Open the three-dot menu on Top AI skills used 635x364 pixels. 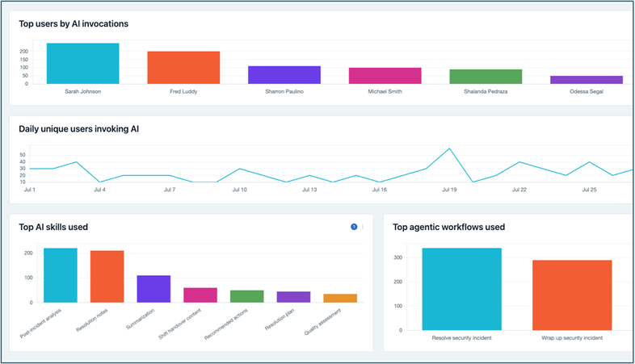click(363, 227)
